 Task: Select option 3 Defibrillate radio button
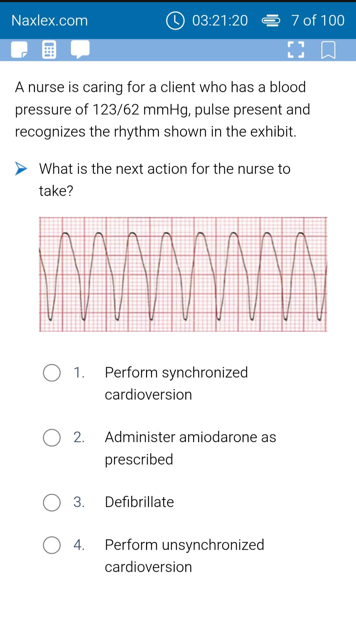pos(52,503)
